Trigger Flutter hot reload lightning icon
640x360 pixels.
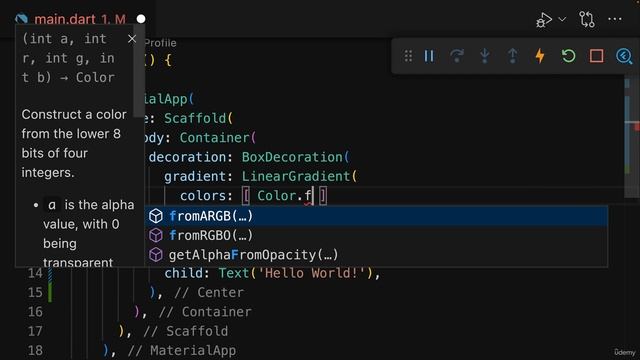pyautogui.click(x=540, y=56)
